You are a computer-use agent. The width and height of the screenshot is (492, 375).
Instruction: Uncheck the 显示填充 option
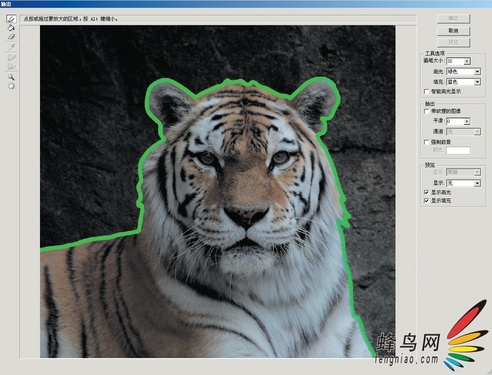click(x=426, y=201)
